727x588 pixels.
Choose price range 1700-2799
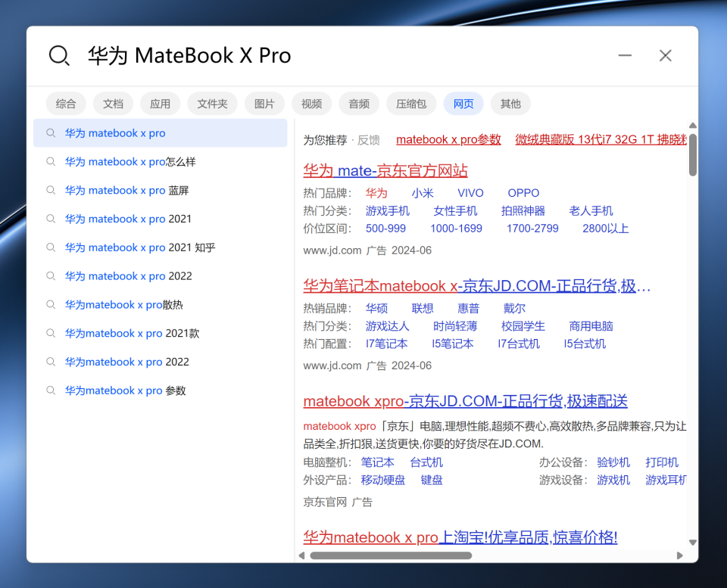(532, 229)
